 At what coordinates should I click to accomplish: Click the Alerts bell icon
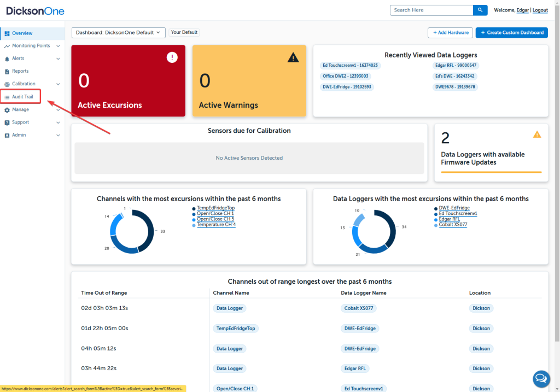(x=7, y=58)
